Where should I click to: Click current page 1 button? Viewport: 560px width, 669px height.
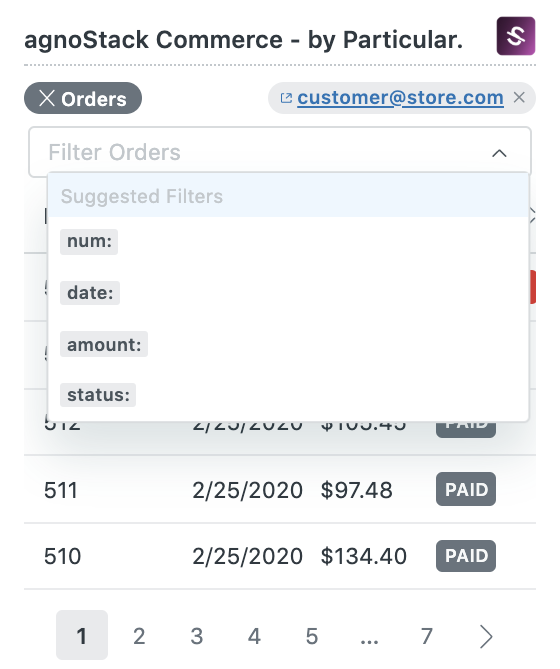(82, 635)
